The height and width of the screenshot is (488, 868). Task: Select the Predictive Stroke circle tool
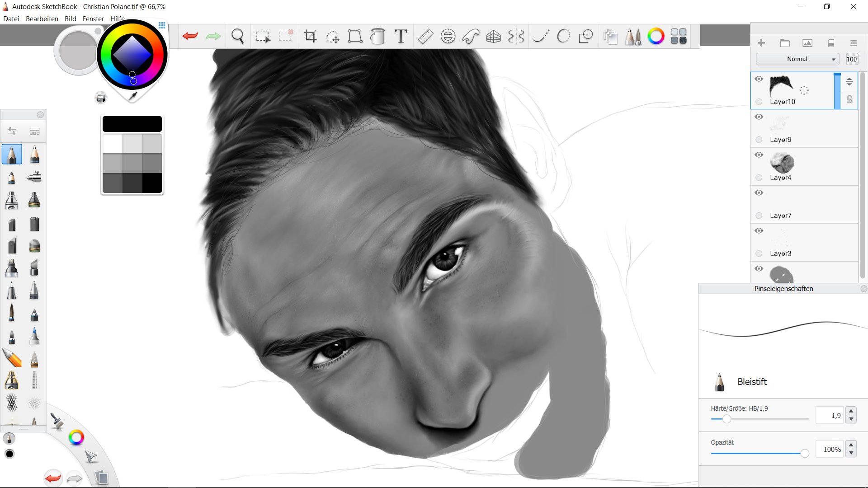point(563,36)
